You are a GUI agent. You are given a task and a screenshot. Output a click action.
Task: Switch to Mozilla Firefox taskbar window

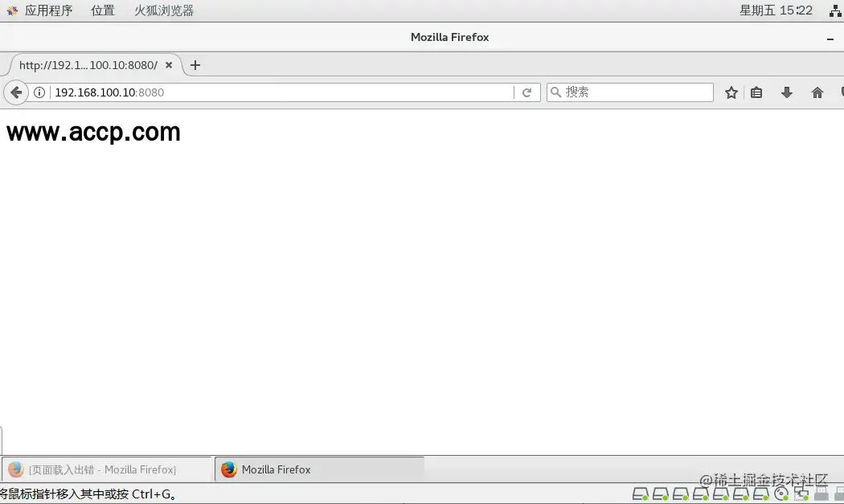pyautogui.click(x=320, y=469)
